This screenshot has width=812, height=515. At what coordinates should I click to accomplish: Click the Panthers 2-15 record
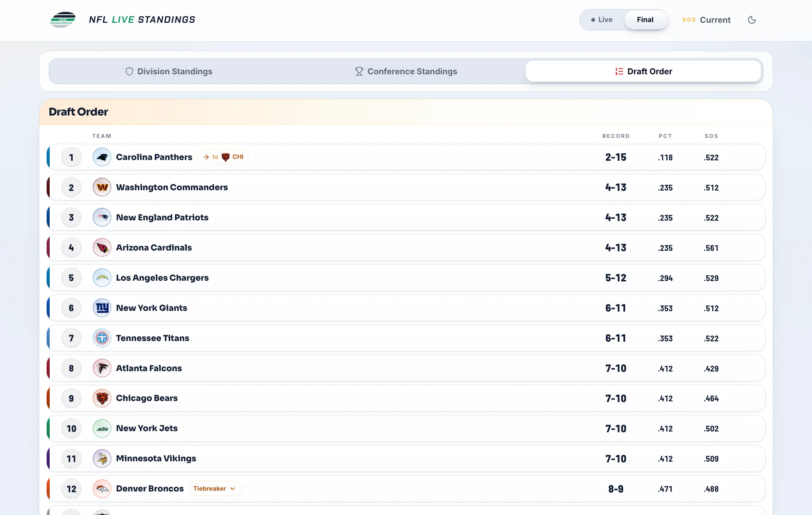click(x=616, y=157)
